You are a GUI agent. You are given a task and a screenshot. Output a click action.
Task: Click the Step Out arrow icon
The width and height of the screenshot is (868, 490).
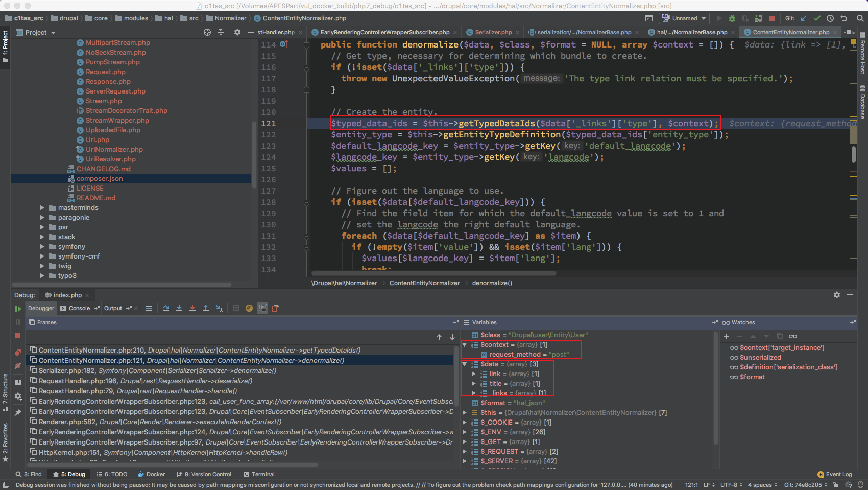click(x=206, y=308)
